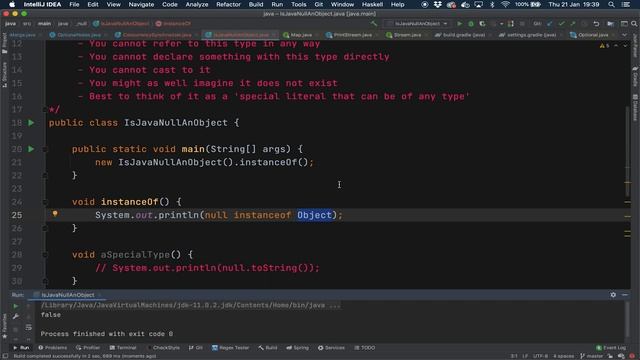Hide the Run tool window

click(625, 295)
